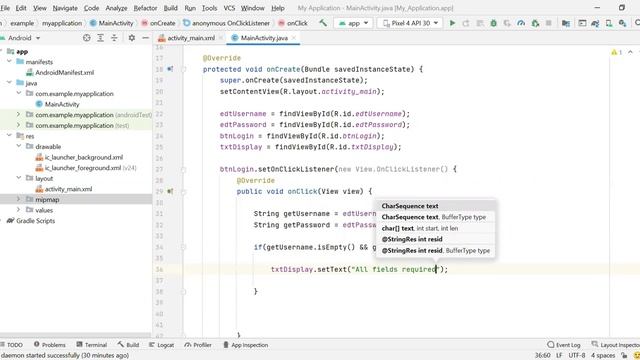Click the Attach Debugger to Android Process icon

[535, 23]
